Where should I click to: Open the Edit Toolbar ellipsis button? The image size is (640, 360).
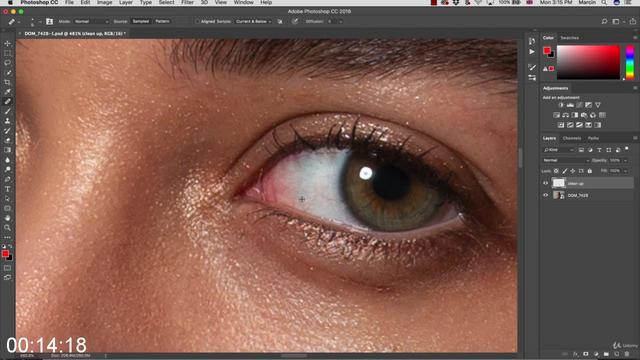pyautogui.click(x=7, y=237)
